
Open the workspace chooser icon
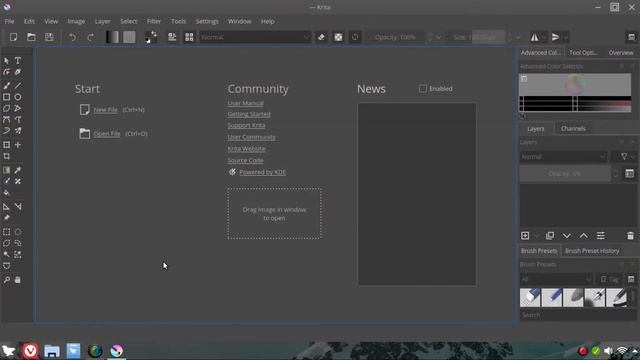[631, 37]
